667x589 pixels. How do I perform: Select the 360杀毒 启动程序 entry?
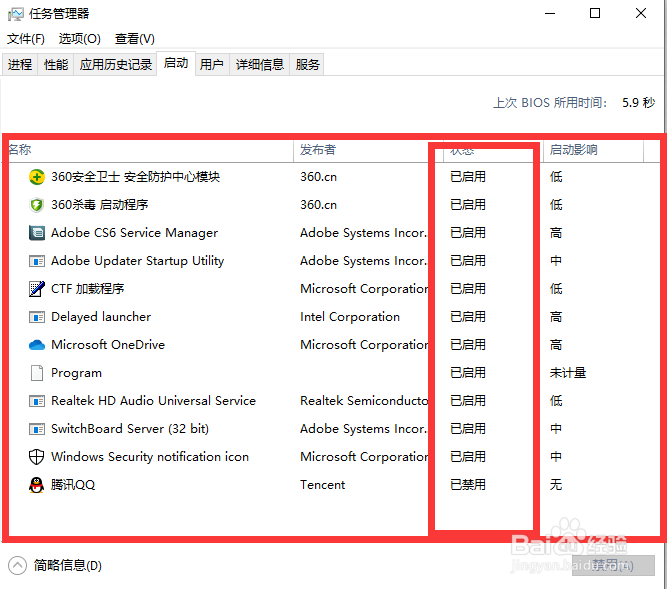tap(334, 205)
